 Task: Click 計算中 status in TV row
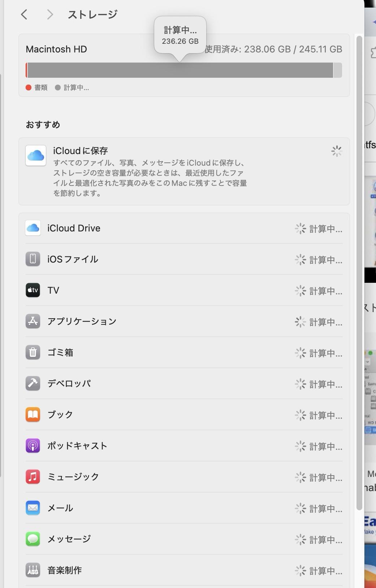326,291
